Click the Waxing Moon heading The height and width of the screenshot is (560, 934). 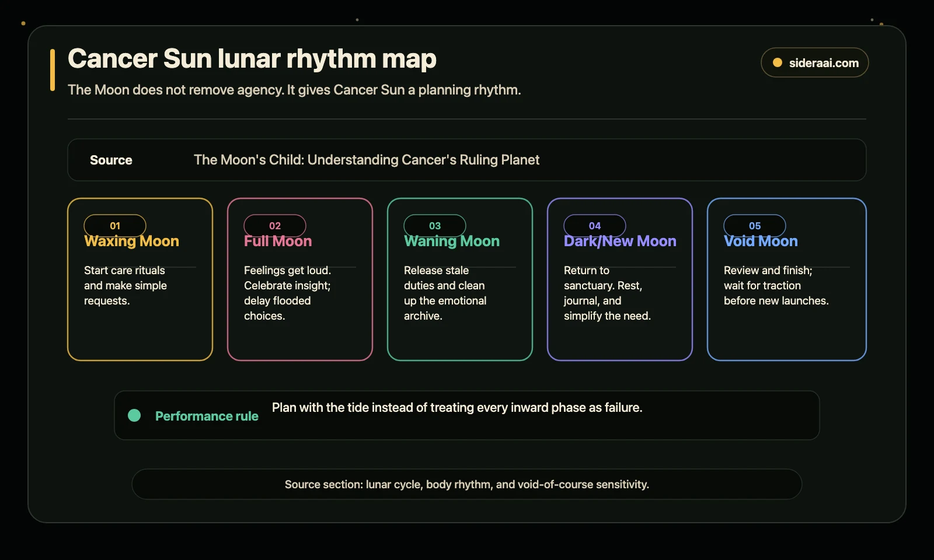point(131,242)
